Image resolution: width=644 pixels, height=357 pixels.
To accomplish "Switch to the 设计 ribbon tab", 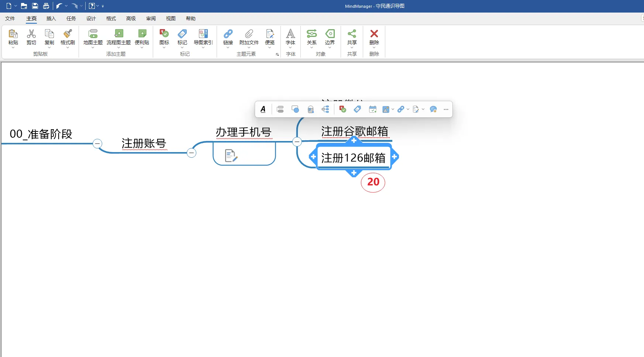I will pyautogui.click(x=91, y=18).
